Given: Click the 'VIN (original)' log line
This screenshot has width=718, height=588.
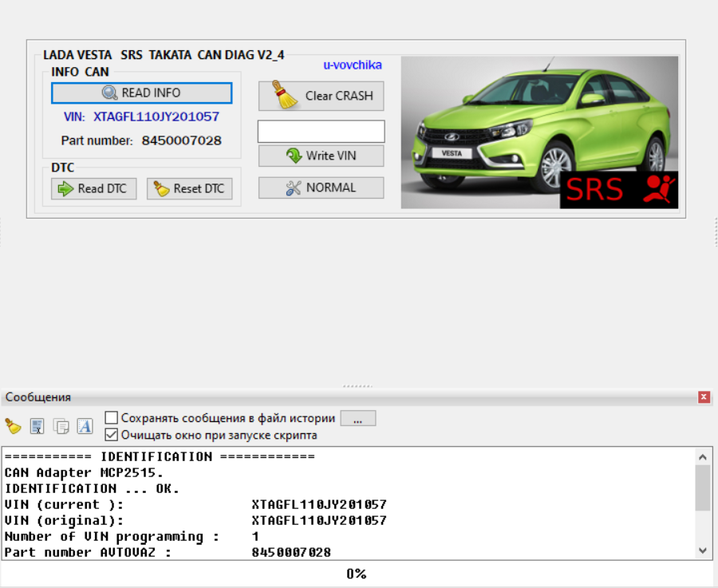Looking at the screenshot, I should coord(195,521).
